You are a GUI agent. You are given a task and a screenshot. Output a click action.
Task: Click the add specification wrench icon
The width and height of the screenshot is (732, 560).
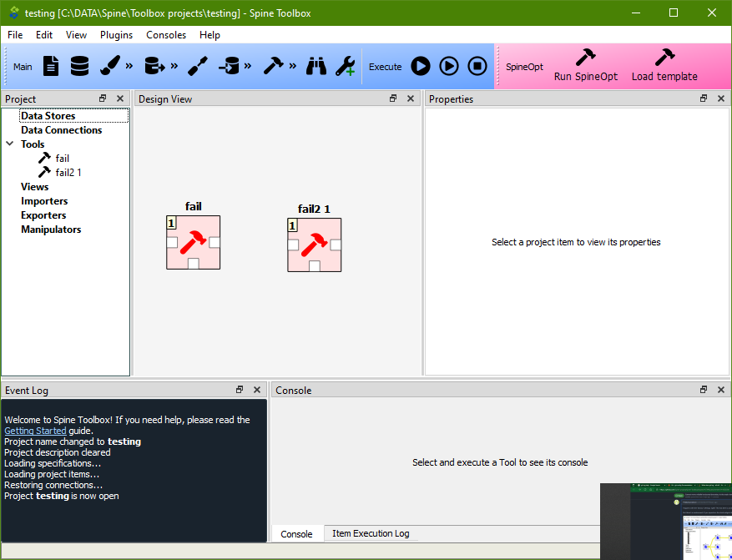[x=346, y=66]
